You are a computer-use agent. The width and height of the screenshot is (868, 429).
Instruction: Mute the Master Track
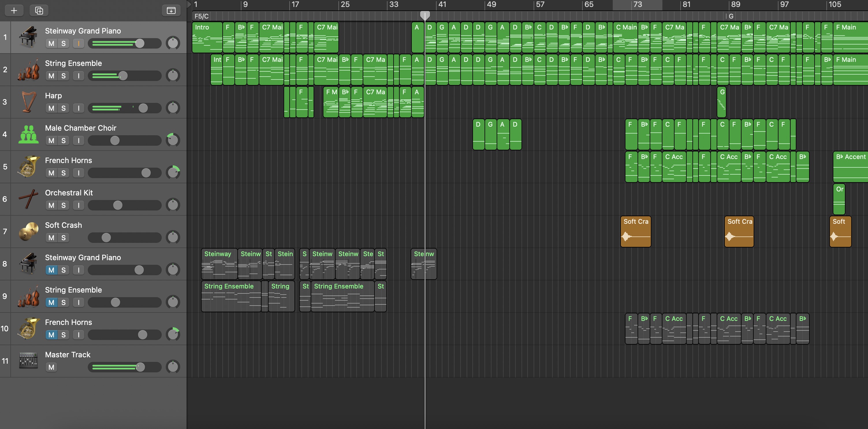pyautogui.click(x=51, y=367)
